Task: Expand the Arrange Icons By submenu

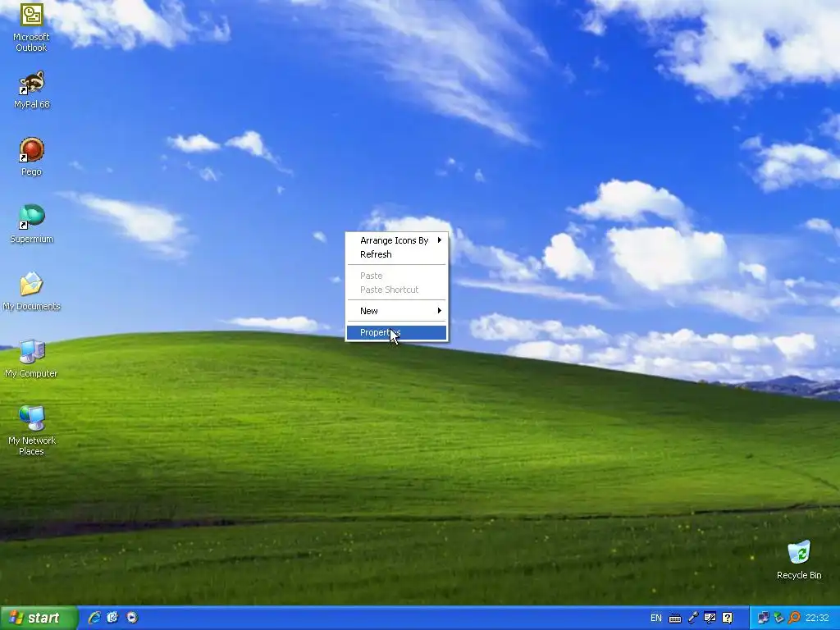Action: click(396, 240)
